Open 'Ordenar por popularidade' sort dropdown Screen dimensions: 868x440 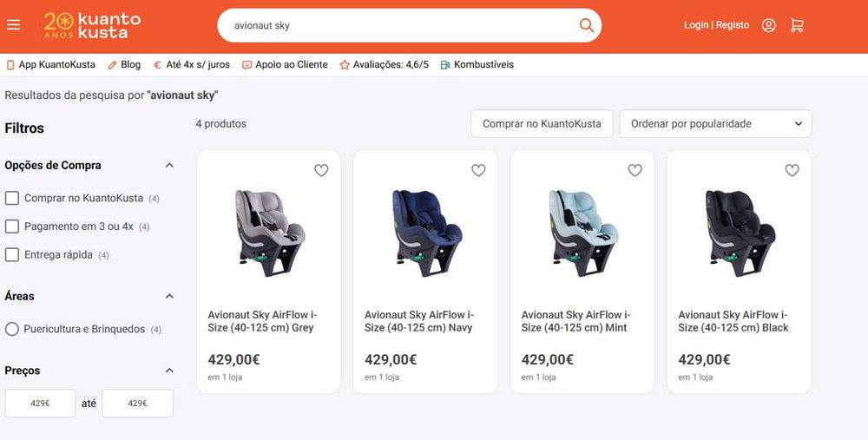tap(715, 124)
